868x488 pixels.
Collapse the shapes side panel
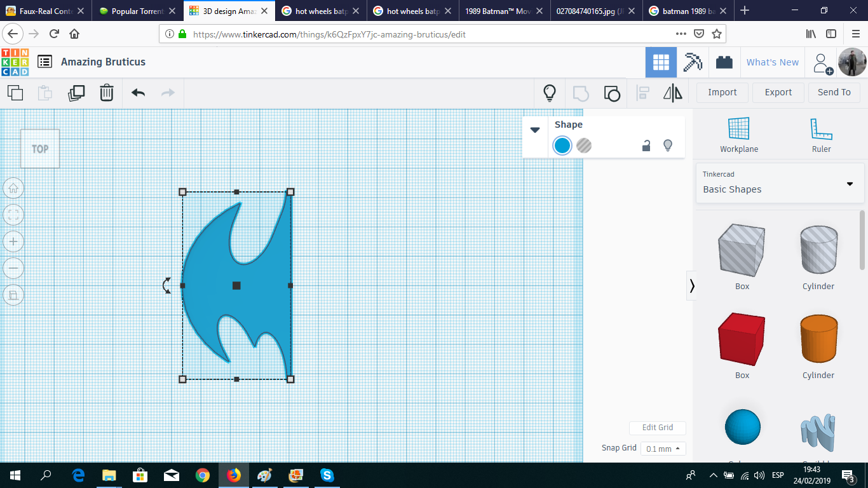click(x=692, y=287)
